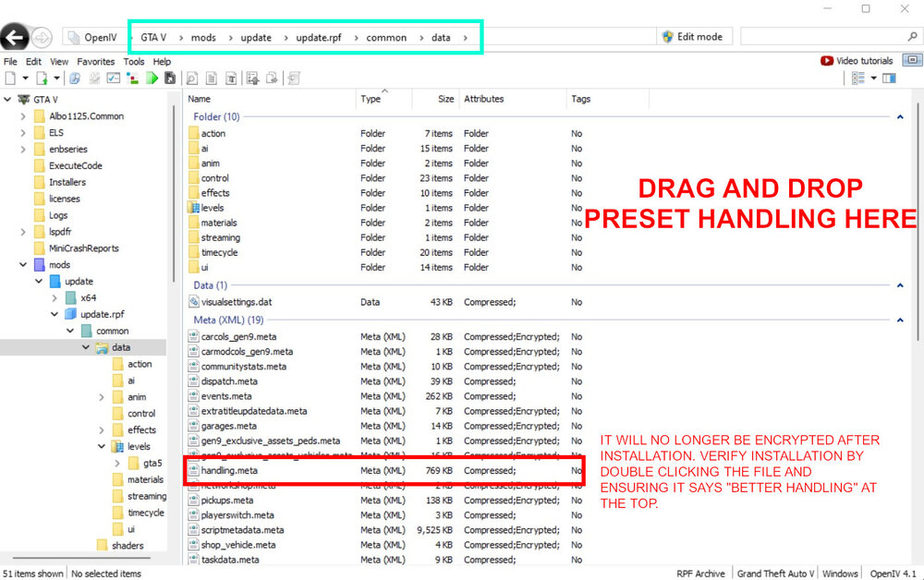Enable Edit mode
This screenshot has height=580, width=924.
(x=694, y=37)
